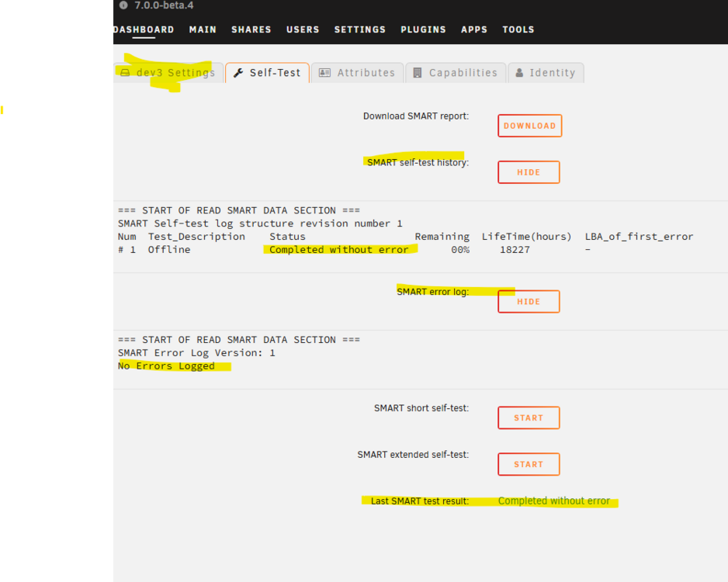Click the 'Download SMART report:' label
The image size is (728, 582).
point(416,116)
